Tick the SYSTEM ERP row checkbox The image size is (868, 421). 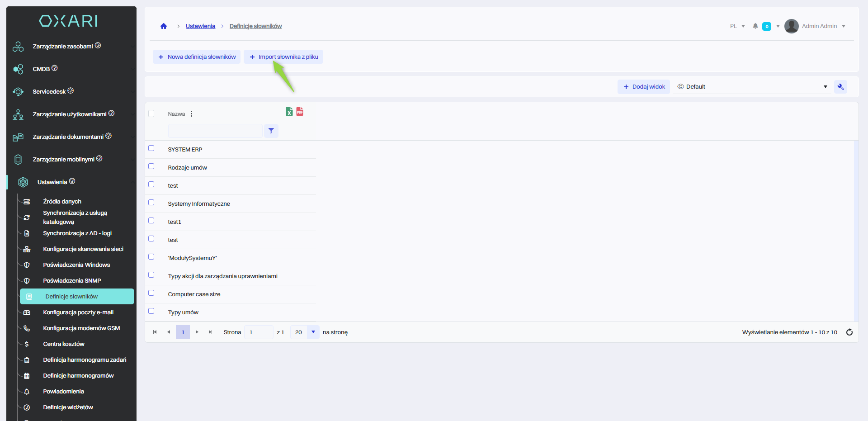coord(151,148)
